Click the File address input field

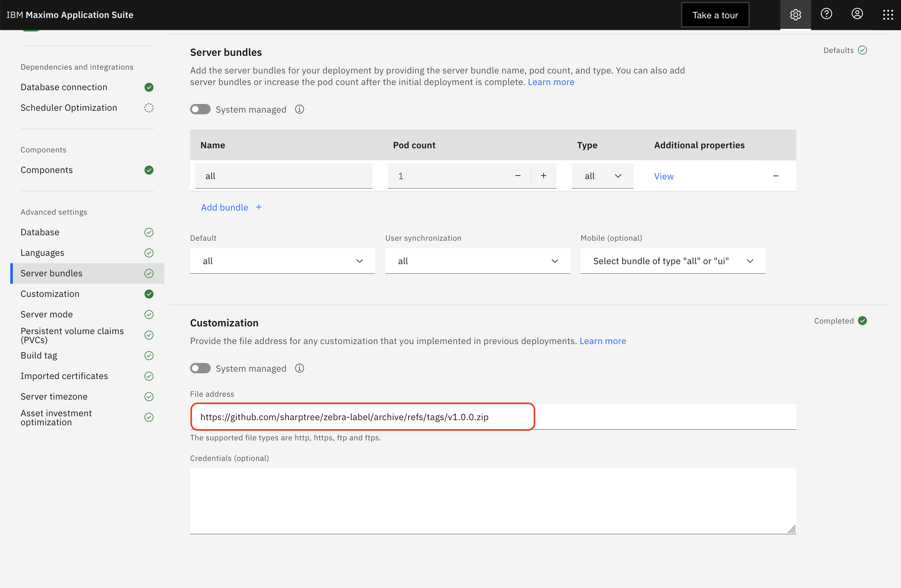pyautogui.click(x=492, y=417)
